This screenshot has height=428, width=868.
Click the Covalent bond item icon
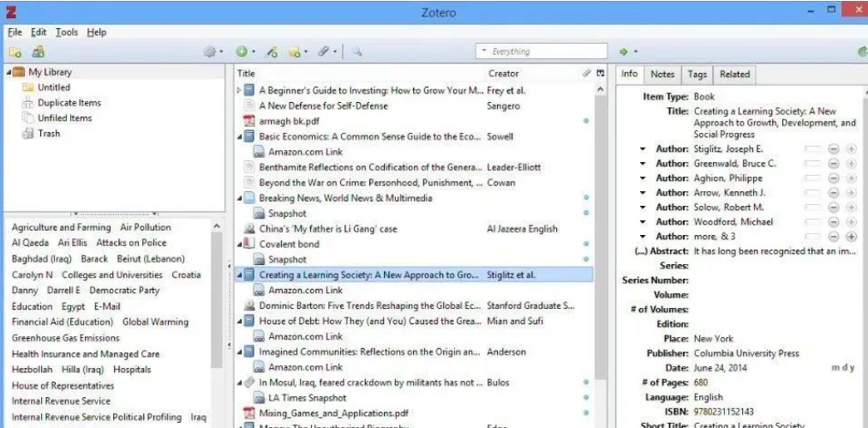pos(249,244)
